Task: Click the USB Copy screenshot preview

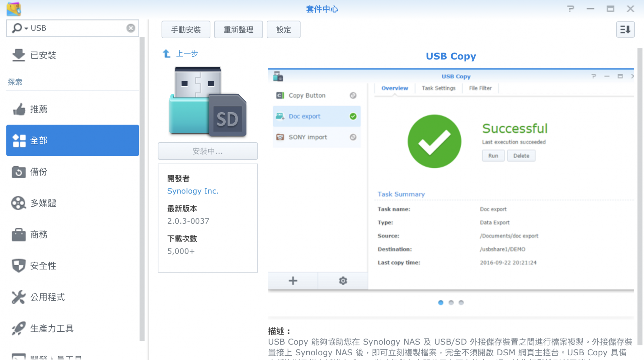Action: click(x=451, y=179)
